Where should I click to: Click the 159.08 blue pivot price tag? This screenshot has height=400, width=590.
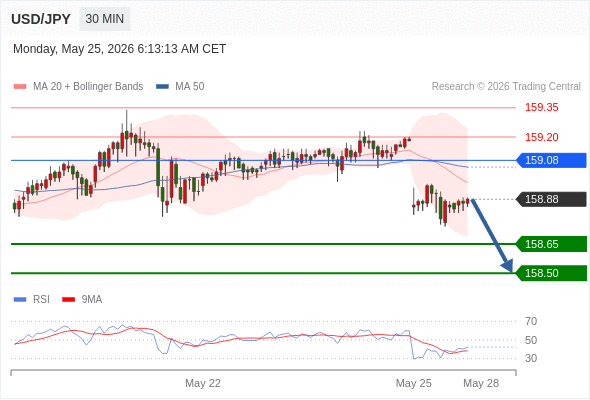pos(551,160)
